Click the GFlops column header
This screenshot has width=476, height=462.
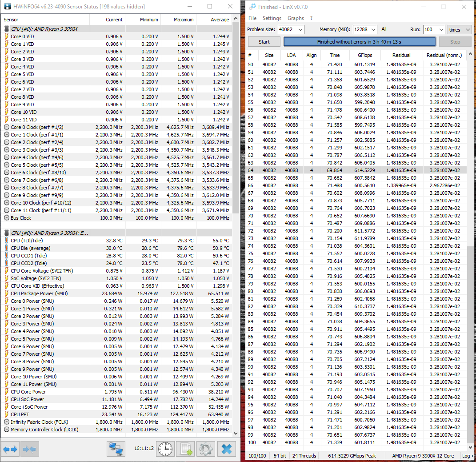coord(364,55)
